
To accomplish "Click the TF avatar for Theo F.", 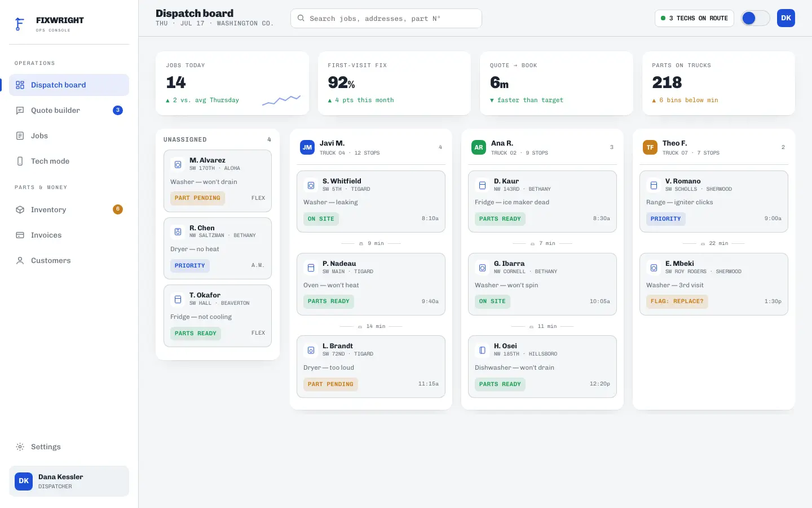I will point(650,147).
